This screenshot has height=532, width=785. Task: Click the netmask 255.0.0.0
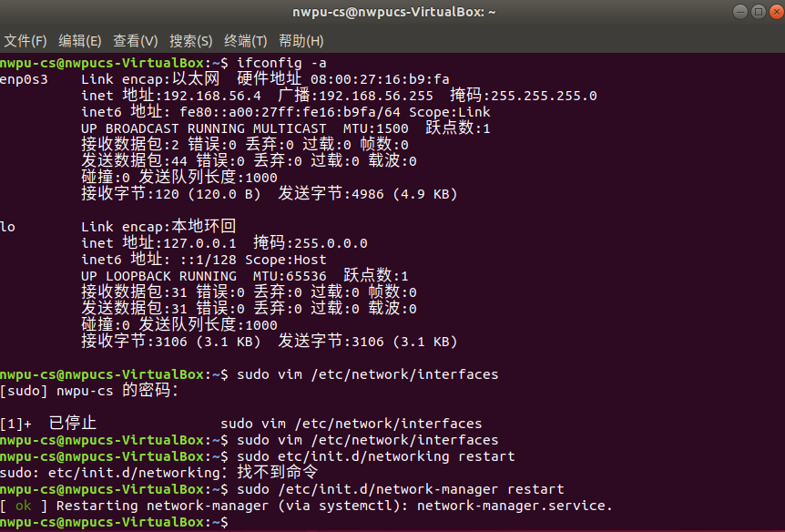[331, 243]
